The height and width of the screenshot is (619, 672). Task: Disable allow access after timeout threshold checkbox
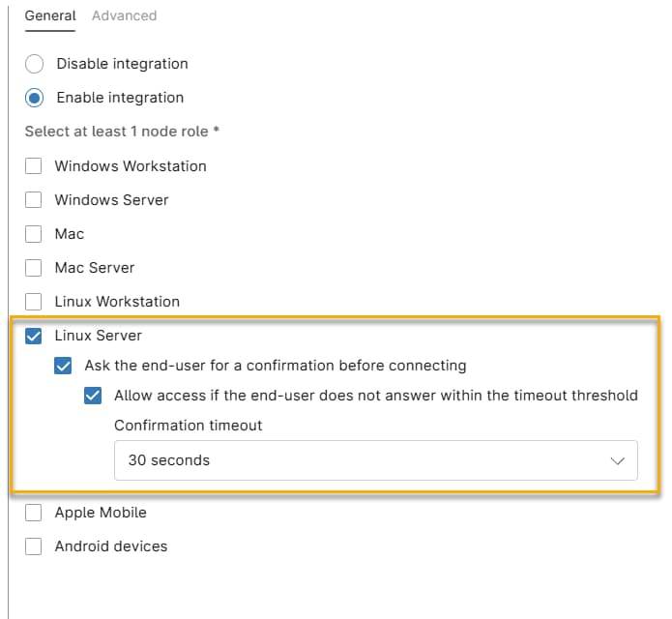(94, 396)
